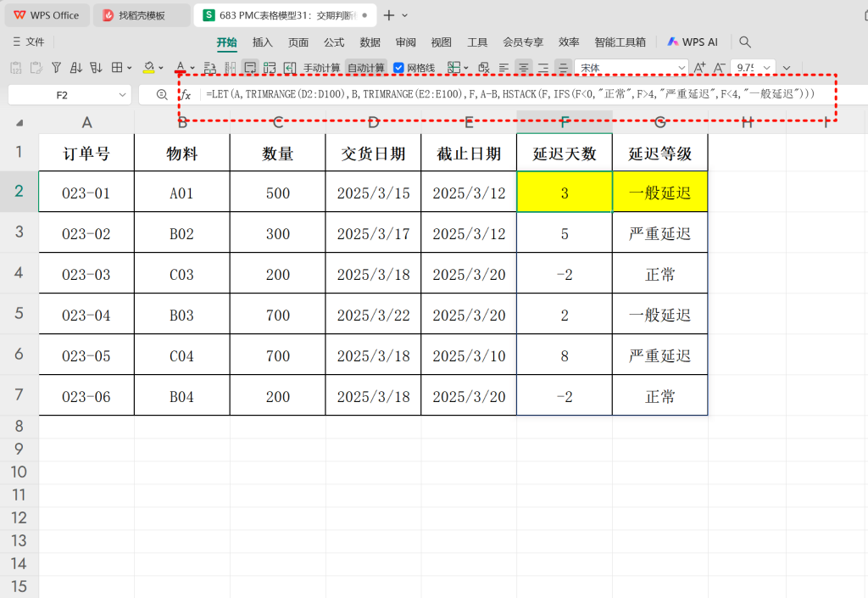Switch to the 页面 ribbon tab
Screen dimensions: 868x598
click(x=298, y=42)
